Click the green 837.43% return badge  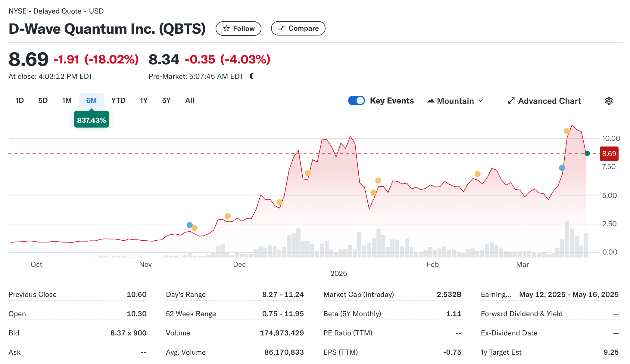coord(92,120)
